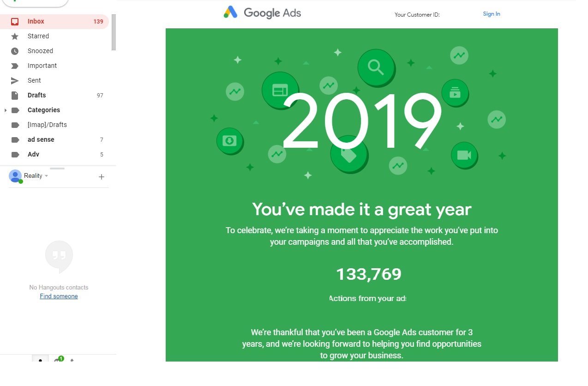Click the Starred star icon
This screenshot has width=588, height=386.
click(15, 36)
